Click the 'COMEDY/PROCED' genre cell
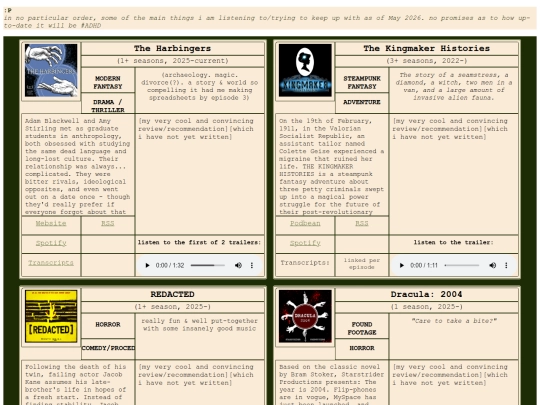The height and width of the screenshot is (405, 540). [108, 348]
